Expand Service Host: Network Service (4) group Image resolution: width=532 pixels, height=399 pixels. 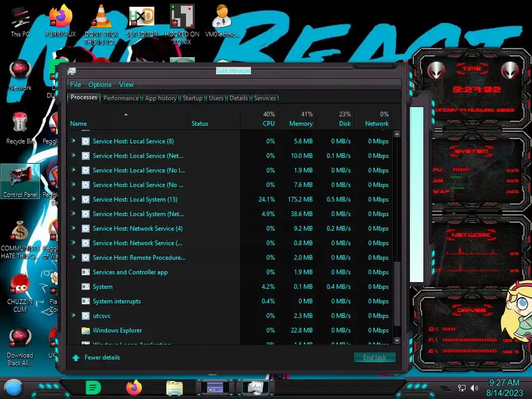[x=73, y=228]
